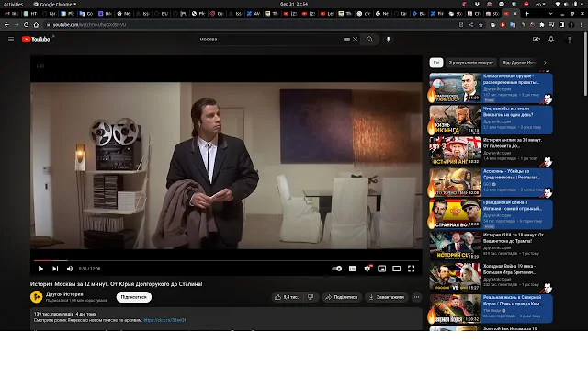Open the player settings gear
This screenshot has height=368, width=588.
(x=368, y=269)
